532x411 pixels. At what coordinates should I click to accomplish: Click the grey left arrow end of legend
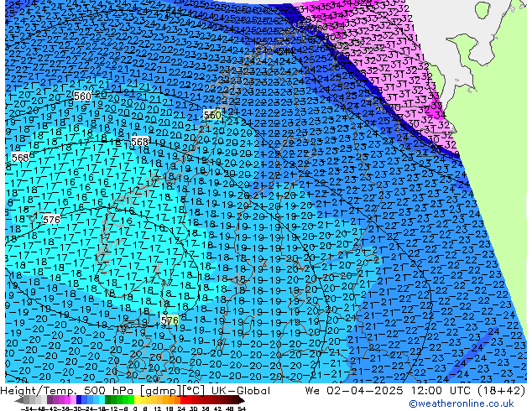[x=19, y=401]
